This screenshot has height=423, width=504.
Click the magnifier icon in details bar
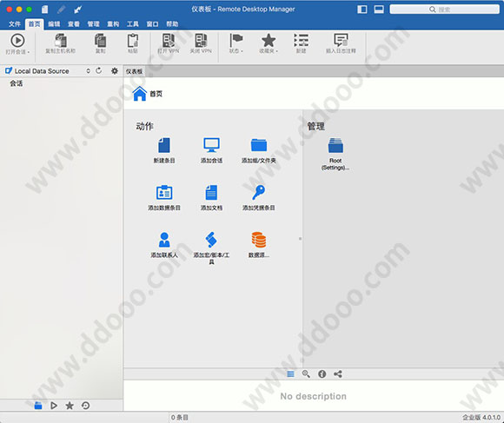pyautogui.click(x=306, y=373)
